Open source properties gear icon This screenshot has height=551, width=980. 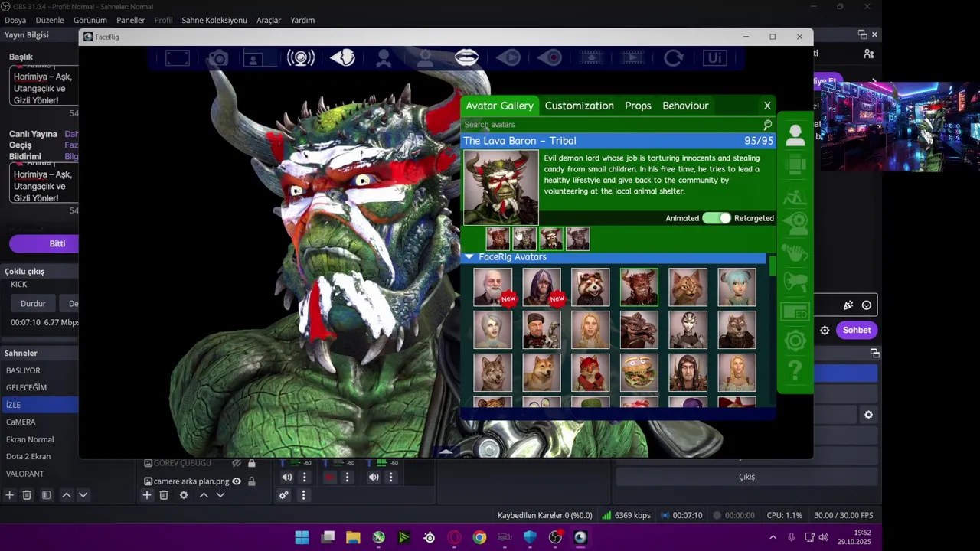click(184, 495)
